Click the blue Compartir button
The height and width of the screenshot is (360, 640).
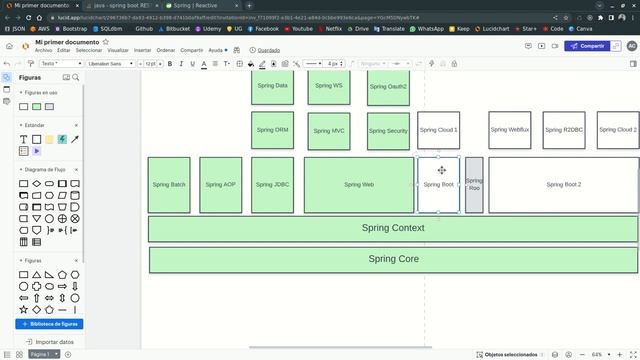coord(587,46)
